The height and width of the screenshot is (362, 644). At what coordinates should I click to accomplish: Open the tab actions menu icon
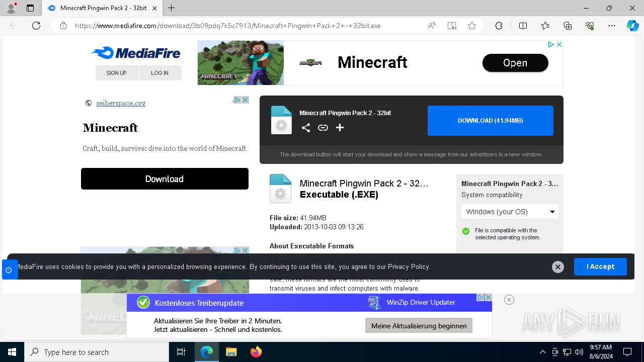[30, 8]
